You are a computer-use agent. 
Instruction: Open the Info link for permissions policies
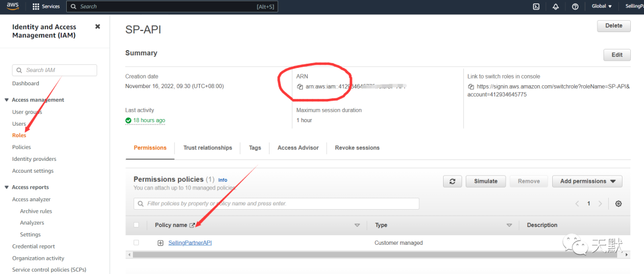click(222, 180)
